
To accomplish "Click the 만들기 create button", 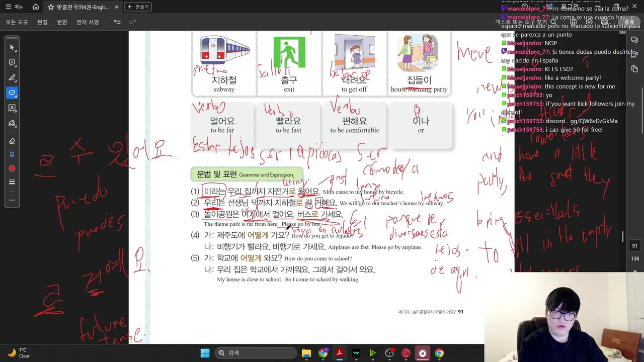I will 138,7.
